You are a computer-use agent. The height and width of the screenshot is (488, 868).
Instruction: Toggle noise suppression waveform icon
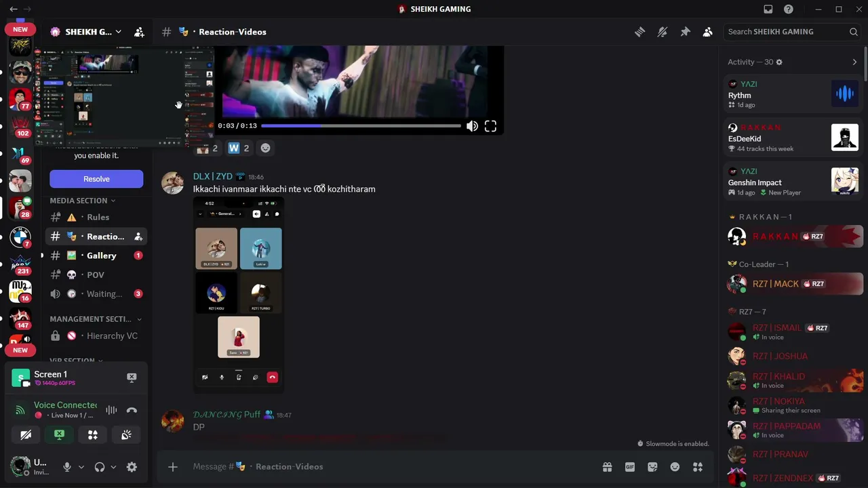[x=111, y=410]
